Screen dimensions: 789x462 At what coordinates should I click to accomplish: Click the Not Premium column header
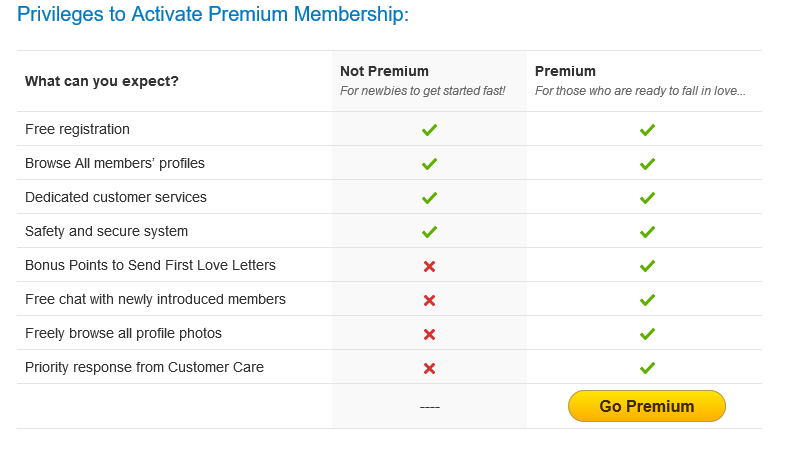(x=384, y=71)
